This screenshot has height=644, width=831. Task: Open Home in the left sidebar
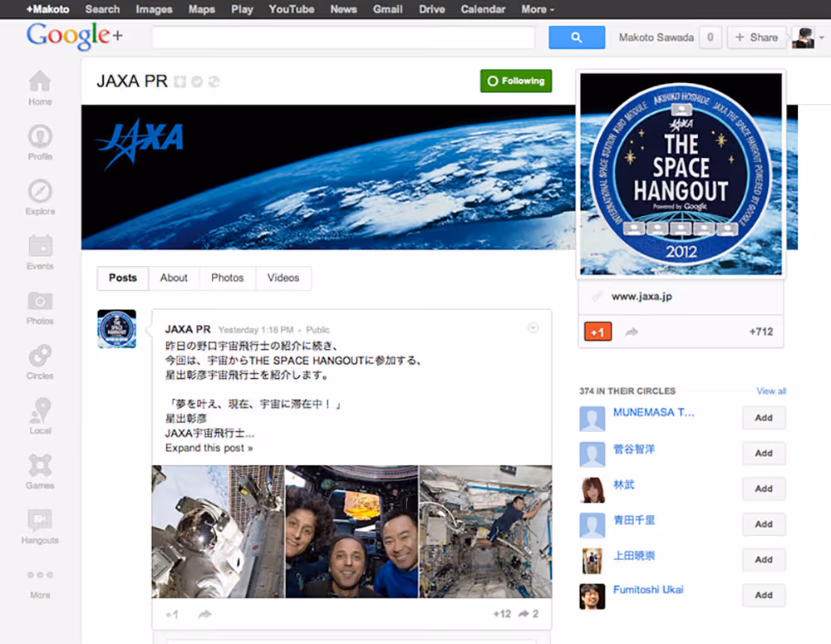40,88
